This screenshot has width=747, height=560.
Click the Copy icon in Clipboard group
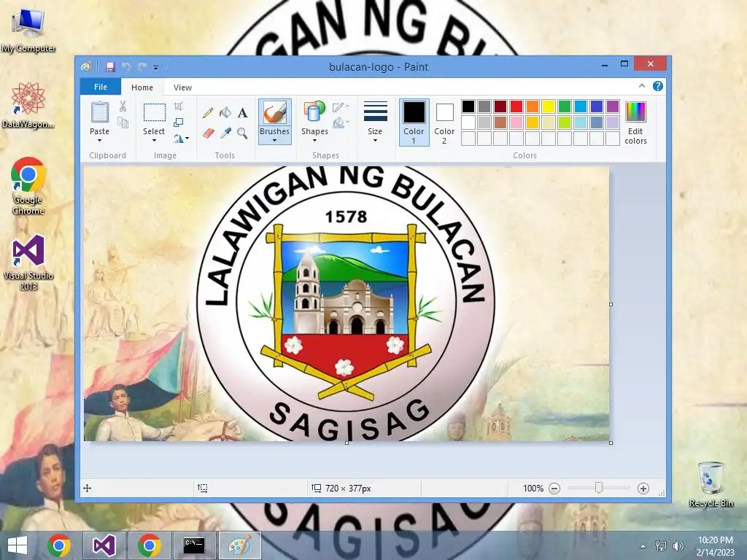click(123, 122)
